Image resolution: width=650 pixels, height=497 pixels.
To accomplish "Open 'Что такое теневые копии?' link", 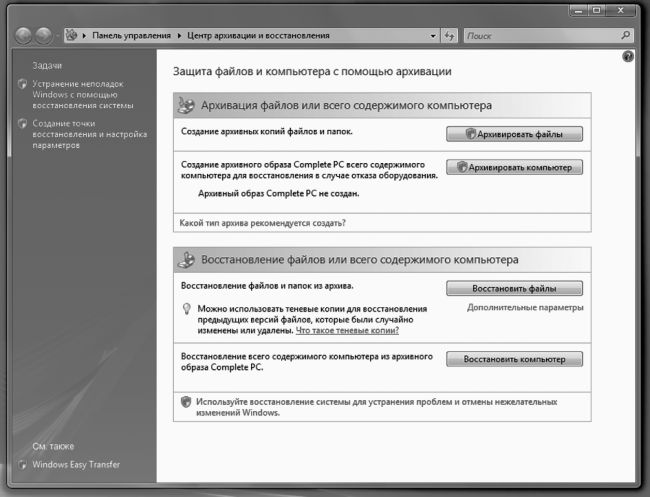I will (355, 330).
